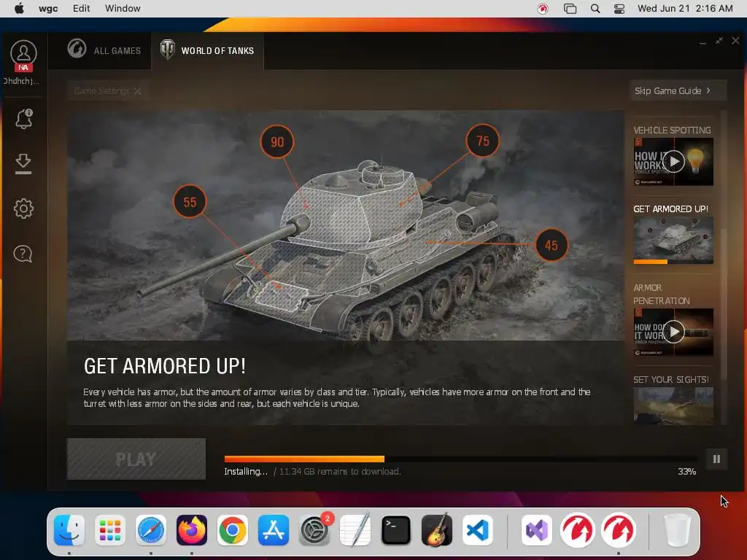The width and height of the screenshot is (747, 560).
Task: Open the support help chat icon
Action: (23, 254)
